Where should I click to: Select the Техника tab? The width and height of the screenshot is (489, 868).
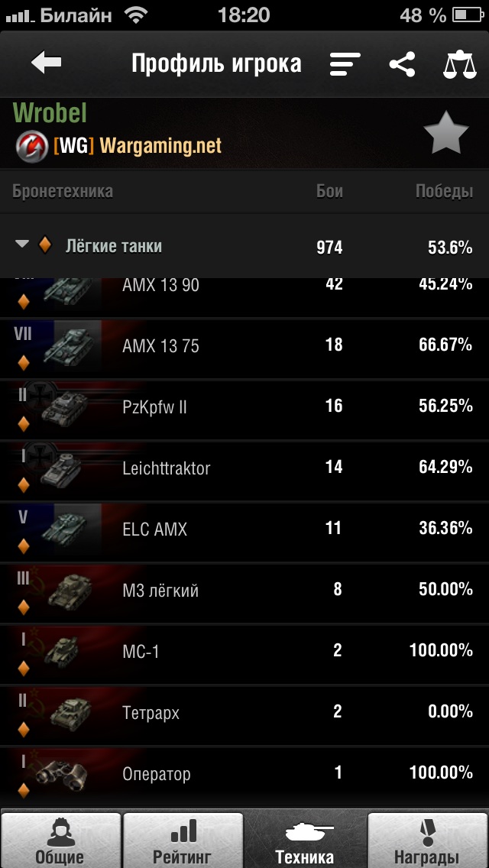(306, 840)
